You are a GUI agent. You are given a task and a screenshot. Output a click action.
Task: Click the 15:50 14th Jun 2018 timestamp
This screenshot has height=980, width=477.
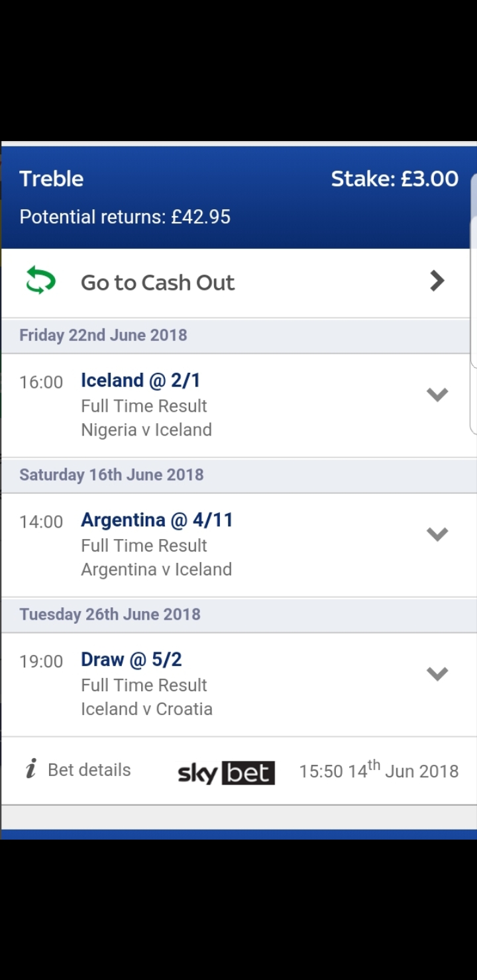[379, 770]
